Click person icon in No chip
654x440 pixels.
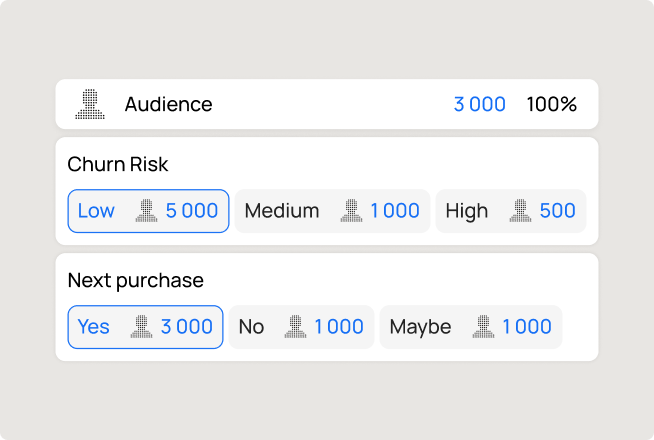click(295, 327)
